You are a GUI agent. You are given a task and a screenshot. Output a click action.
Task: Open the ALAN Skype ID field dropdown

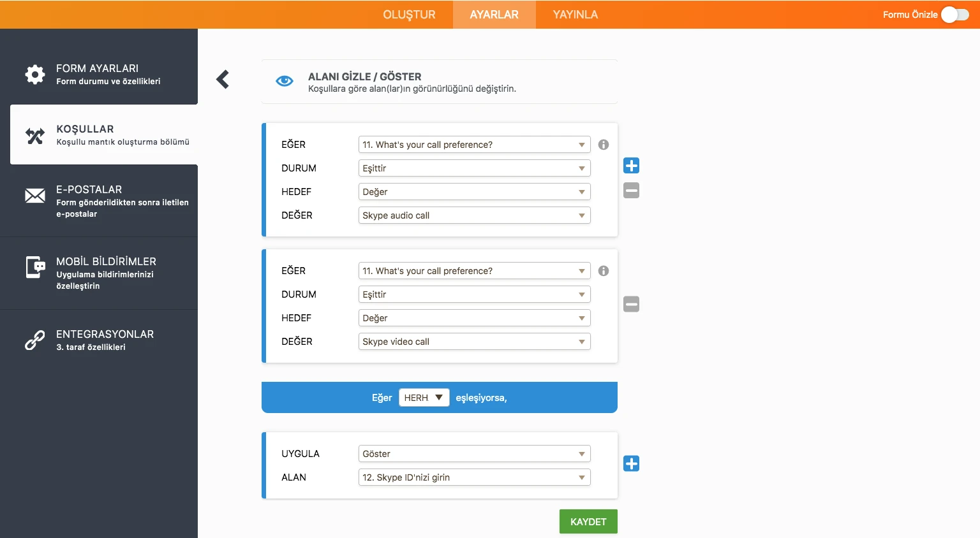click(x=474, y=477)
